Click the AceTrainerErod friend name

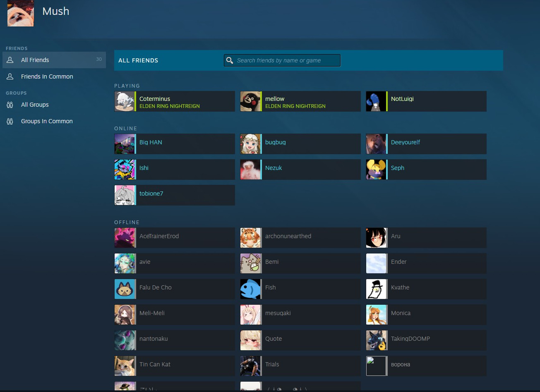[159, 236]
